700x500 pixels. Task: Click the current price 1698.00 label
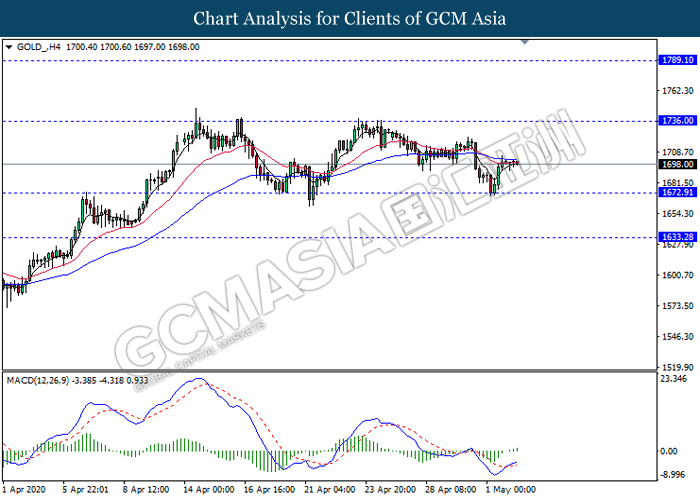coord(677,164)
